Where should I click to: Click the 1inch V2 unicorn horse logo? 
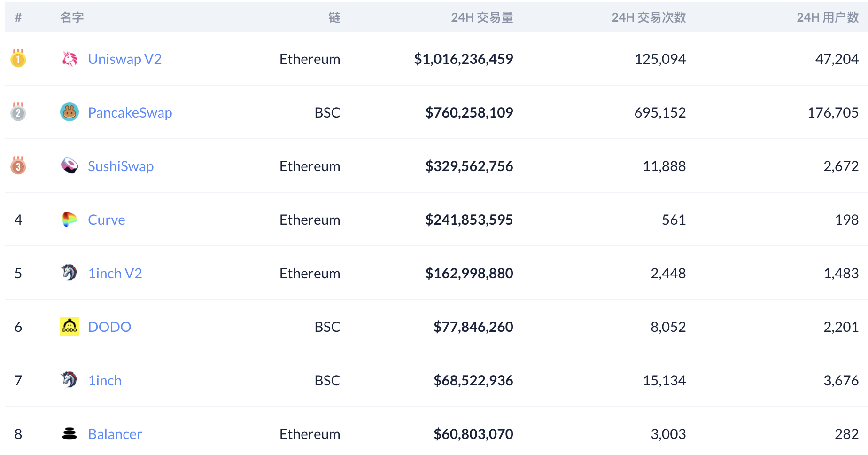click(x=70, y=273)
